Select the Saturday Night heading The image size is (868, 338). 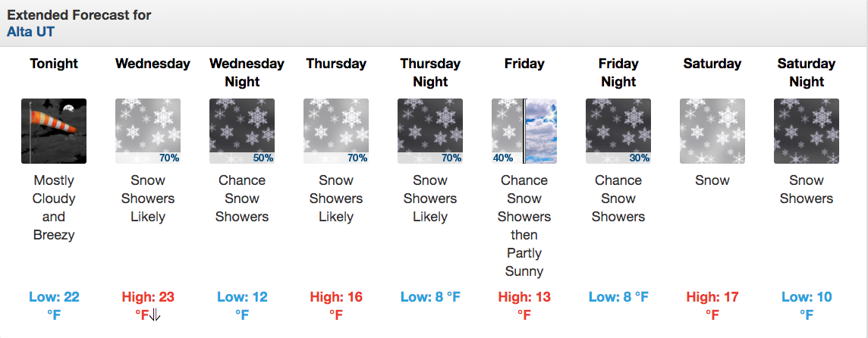(x=807, y=73)
